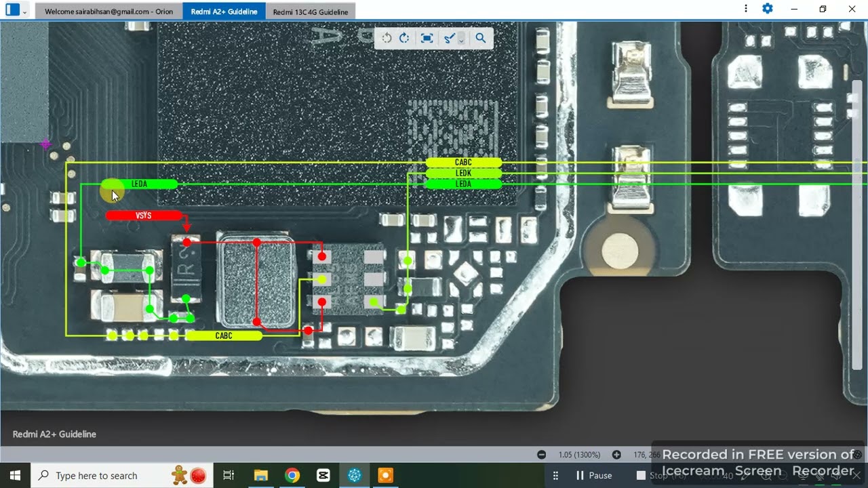Image resolution: width=868 pixels, height=488 pixels.
Task: Zoom in with the plus button
Action: point(616,455)
